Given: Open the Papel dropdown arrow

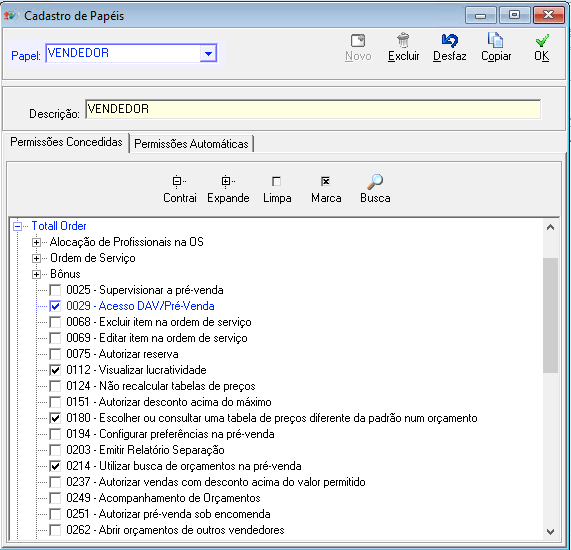Looking at the screenshot, I should (x=208, y=54).
